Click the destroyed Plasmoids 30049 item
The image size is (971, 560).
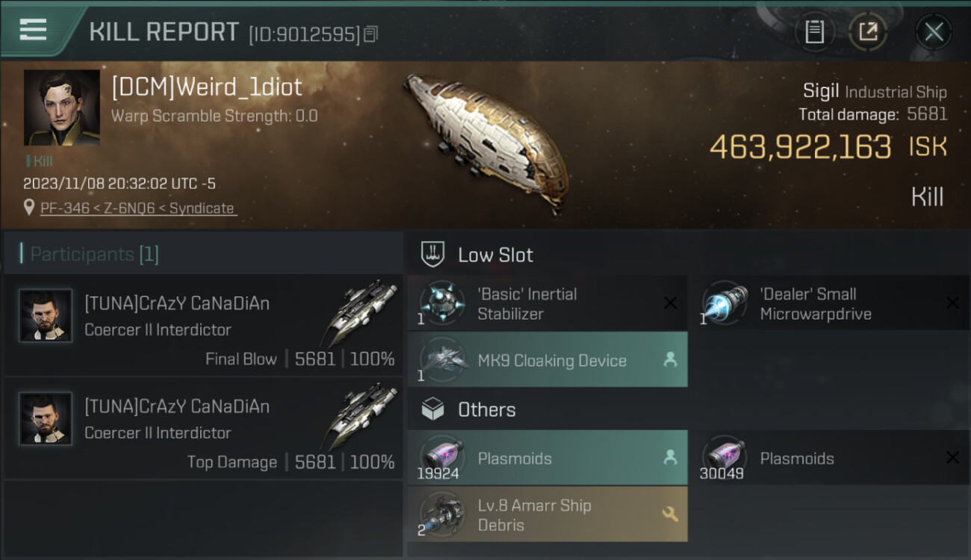pos(830,458)
